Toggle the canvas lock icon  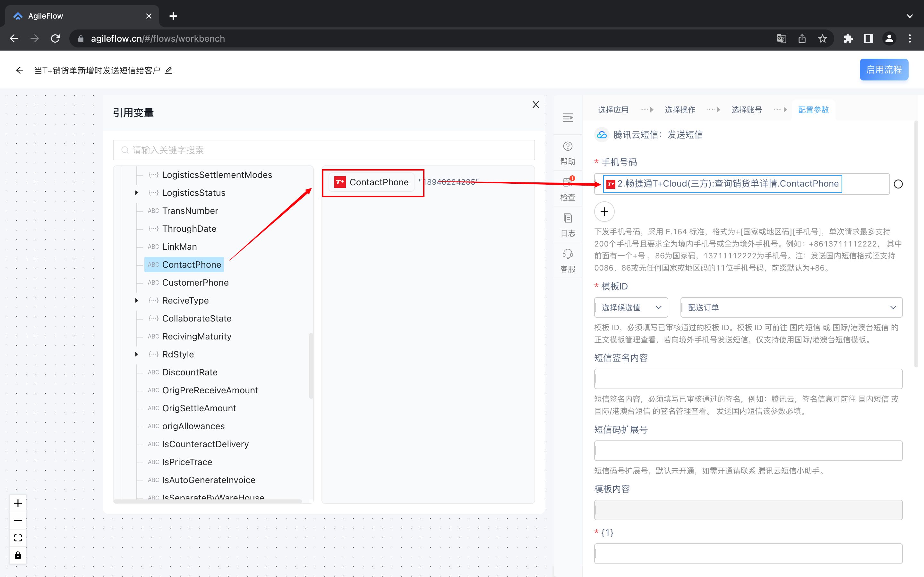pyautogui.click(x=18, y=555)
